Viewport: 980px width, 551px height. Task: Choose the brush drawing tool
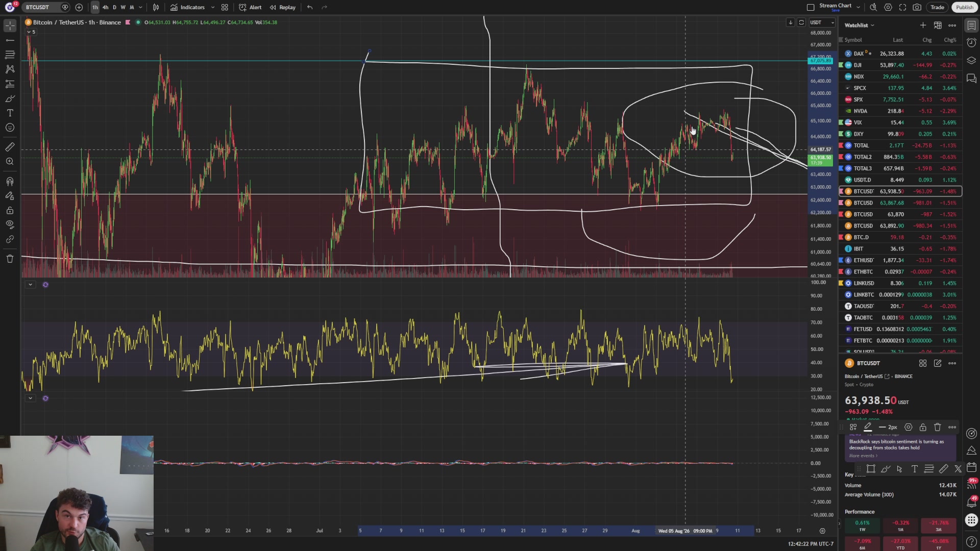click(10, 98)
